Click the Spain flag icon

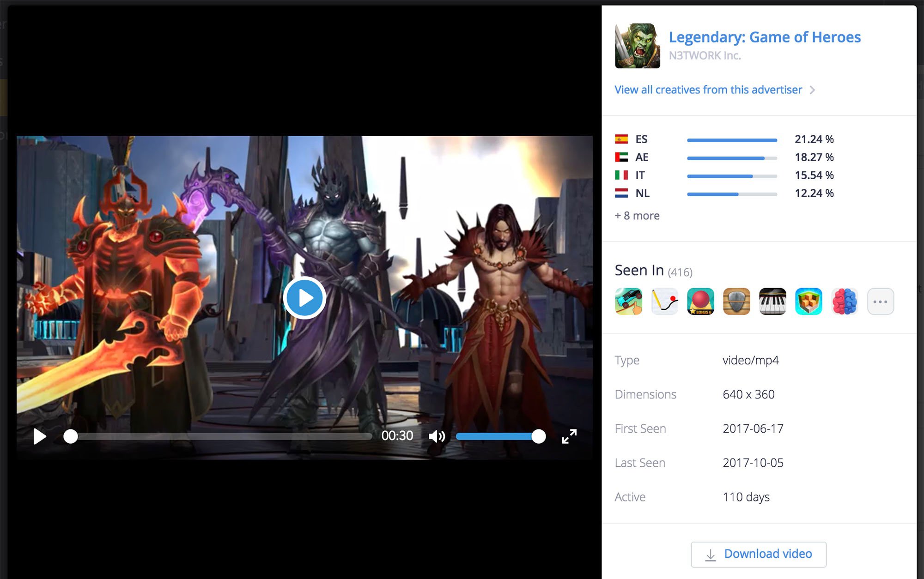click(621, 139)
